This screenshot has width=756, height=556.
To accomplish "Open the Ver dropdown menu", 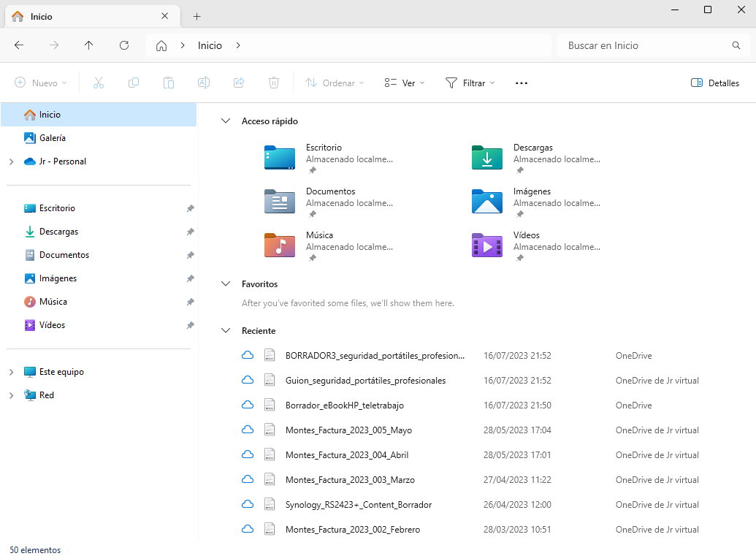I will 404,83.
